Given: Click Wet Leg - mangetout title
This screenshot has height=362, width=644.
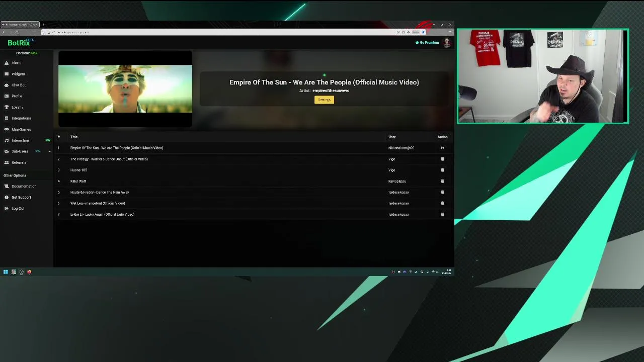Looking at the screenshot, I should coord(98,203).
